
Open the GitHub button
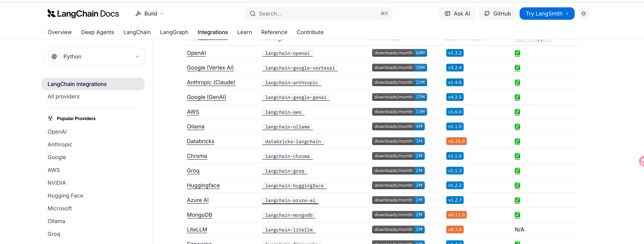(497, 14)
